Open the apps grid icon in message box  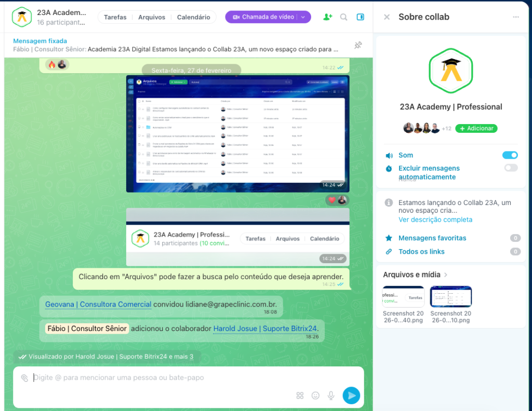tap(300, 395)
